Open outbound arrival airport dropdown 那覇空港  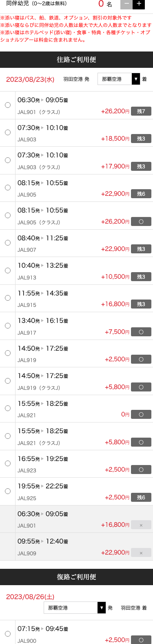[119, 79]
